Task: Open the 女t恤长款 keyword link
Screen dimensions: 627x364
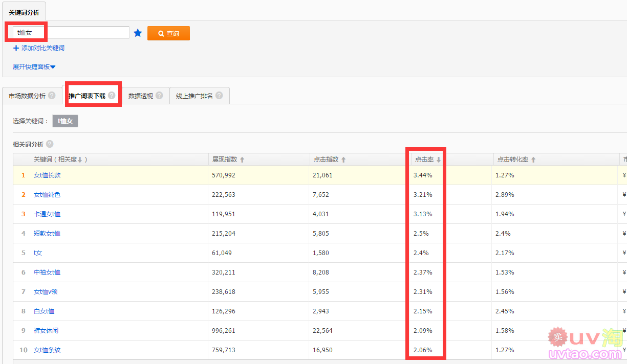Action: [47, 175]
